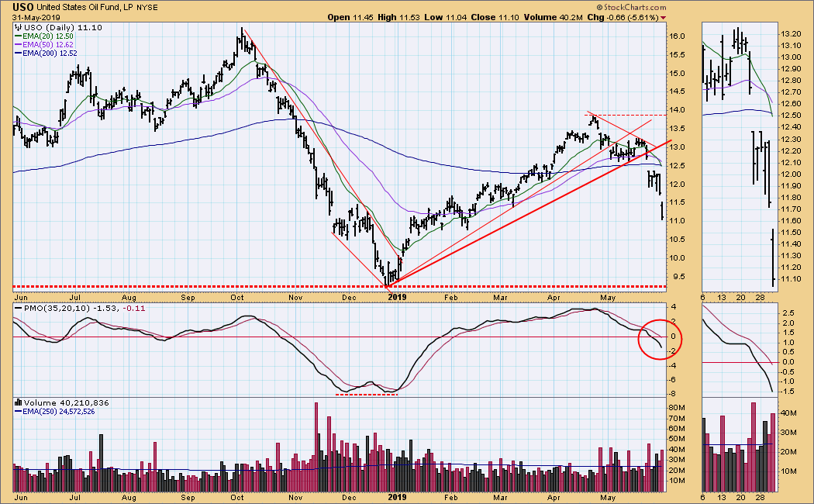Click the 11.10 label on the zoomed price axis
Image resolution: width=814 pixels, height=504 pixels.
click(790, 278)
